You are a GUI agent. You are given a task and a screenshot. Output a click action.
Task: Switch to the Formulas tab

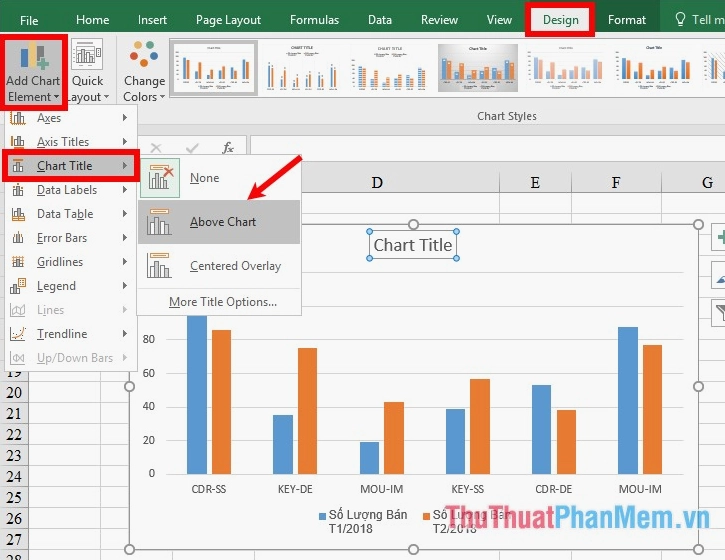pyautogui.click(x=314, y=20)
